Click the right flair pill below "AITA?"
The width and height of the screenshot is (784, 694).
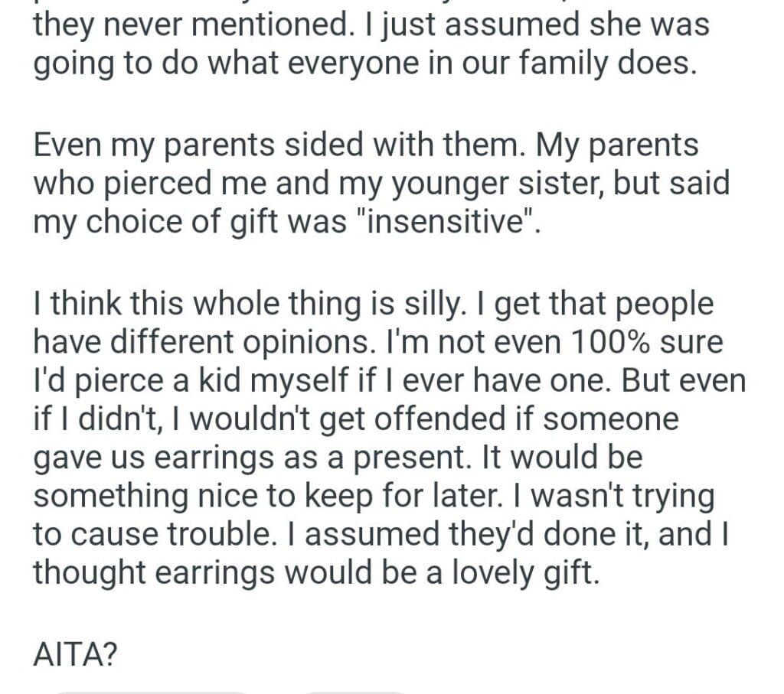tap(354, 691)
